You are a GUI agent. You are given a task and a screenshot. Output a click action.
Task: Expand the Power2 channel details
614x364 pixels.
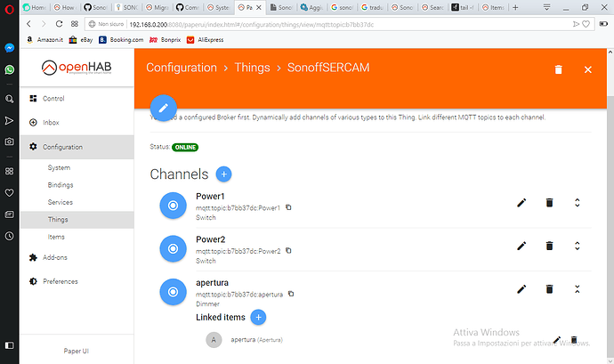(x=578, y=246)
